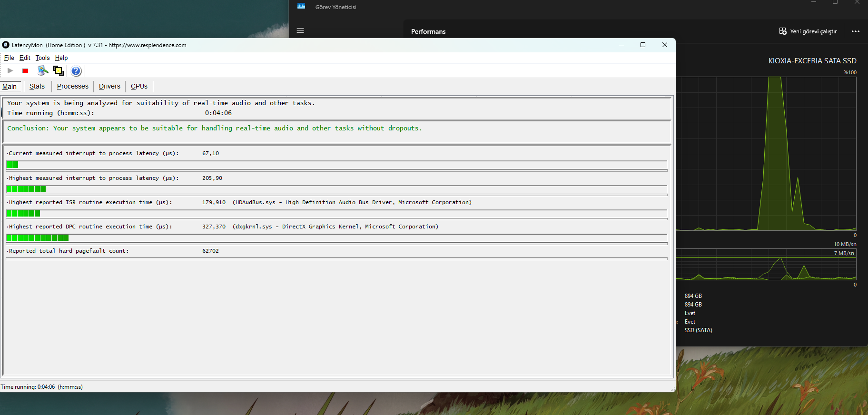868x415 pixels.
Task: Click the LatencyMon title bar app icon
Action: coord(6,45)
